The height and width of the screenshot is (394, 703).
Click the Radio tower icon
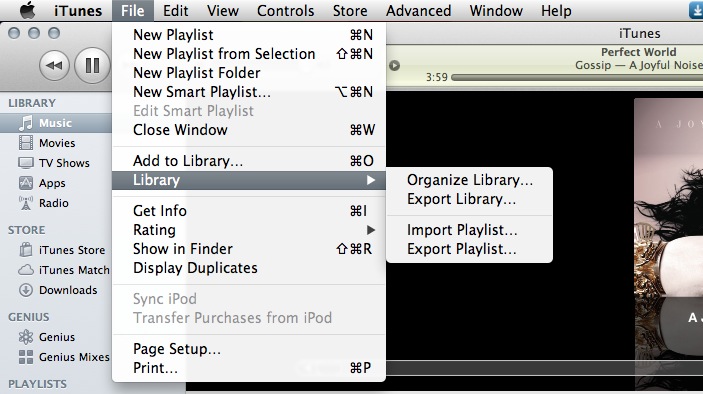coord(26,203)
